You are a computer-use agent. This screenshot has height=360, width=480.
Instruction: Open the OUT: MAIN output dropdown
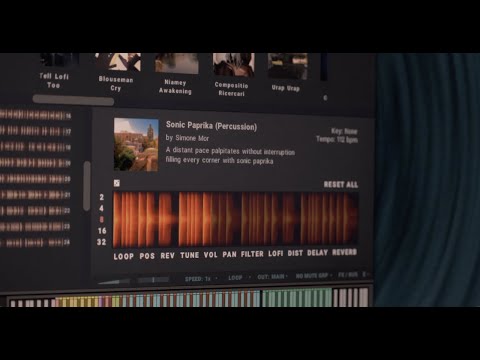[272, 277]
